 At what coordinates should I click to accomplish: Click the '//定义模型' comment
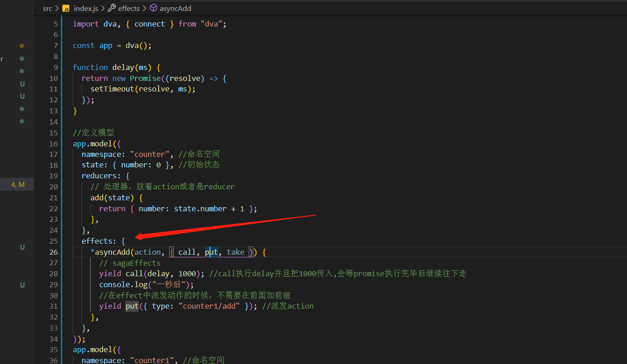click(93, 133)
